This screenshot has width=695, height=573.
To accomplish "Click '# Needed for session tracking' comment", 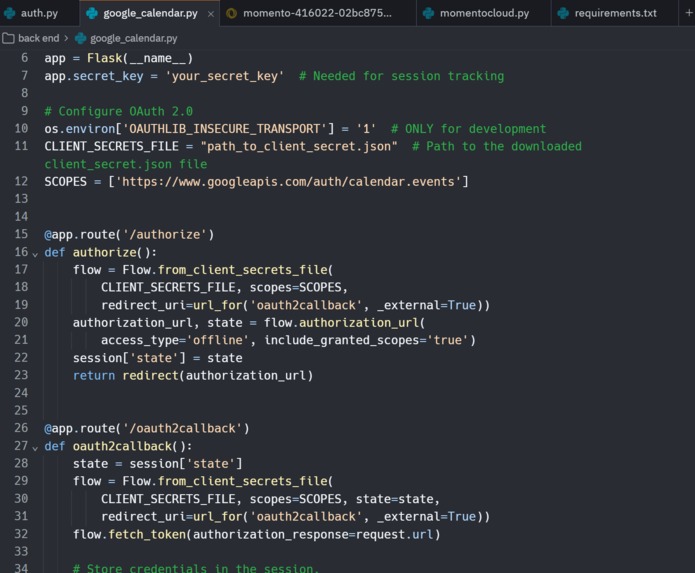I will [402, 76].
